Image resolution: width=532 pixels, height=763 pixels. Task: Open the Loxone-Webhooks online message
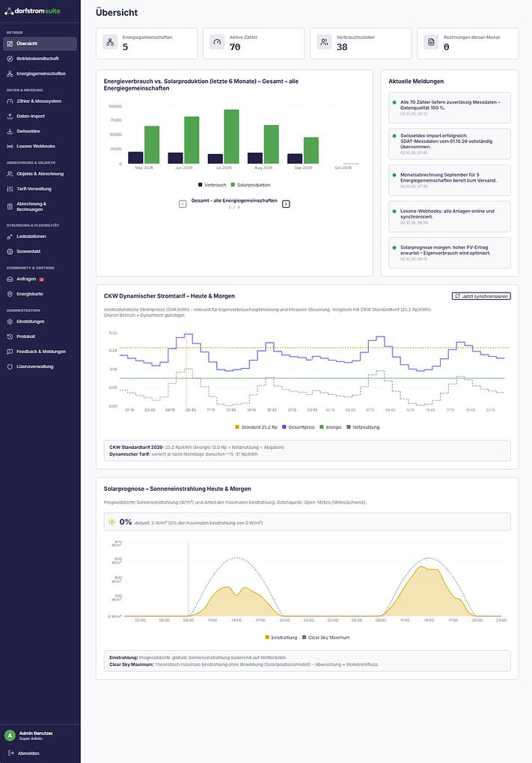[450, 216]
